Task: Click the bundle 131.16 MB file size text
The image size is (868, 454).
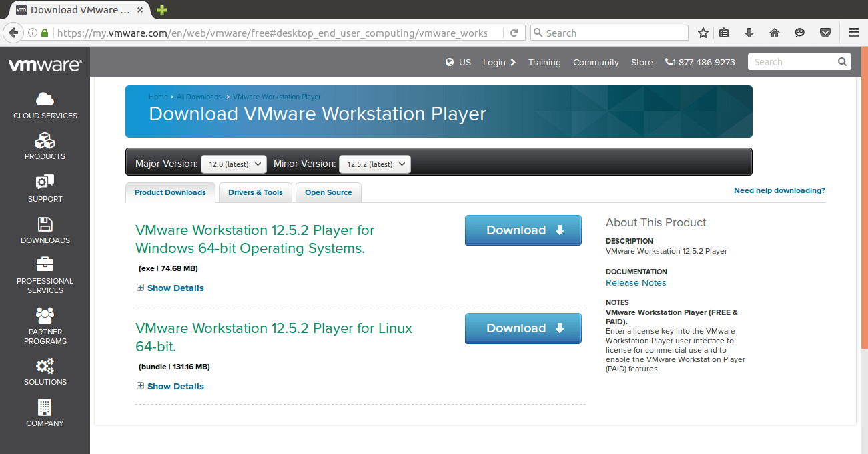Action: pyautogui.click(x=174, y=367)
